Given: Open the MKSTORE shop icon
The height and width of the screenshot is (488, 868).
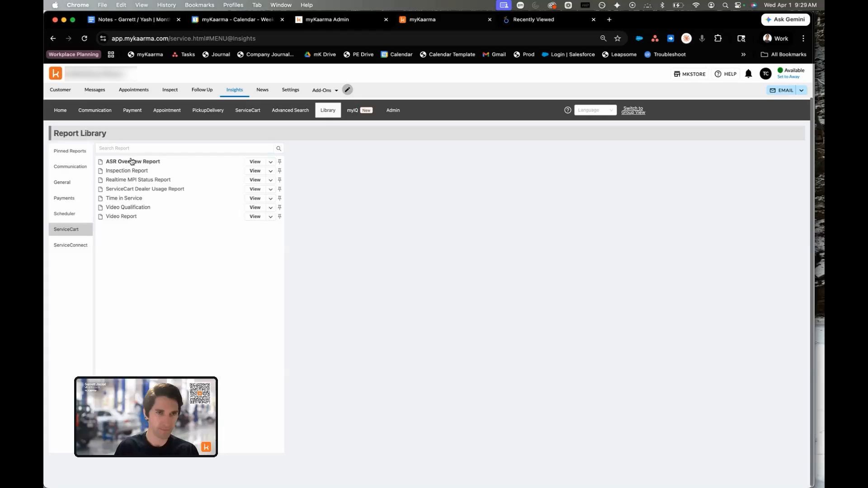Looking at the screenshot, I should point(677,74).
